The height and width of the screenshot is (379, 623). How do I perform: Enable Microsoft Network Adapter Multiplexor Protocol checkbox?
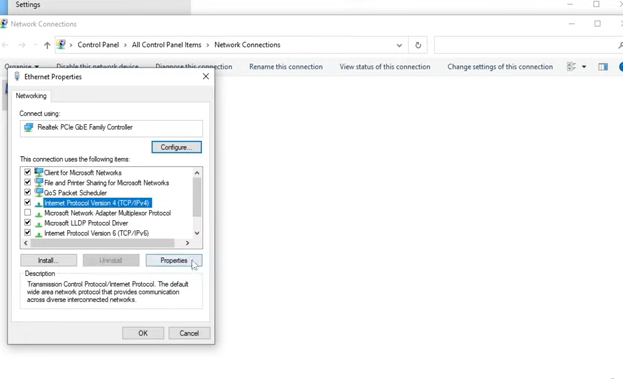[27, 213]
